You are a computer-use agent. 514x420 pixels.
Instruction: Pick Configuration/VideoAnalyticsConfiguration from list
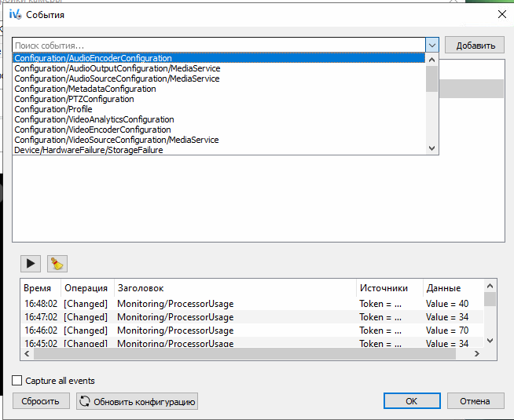(x=218, y=119)
